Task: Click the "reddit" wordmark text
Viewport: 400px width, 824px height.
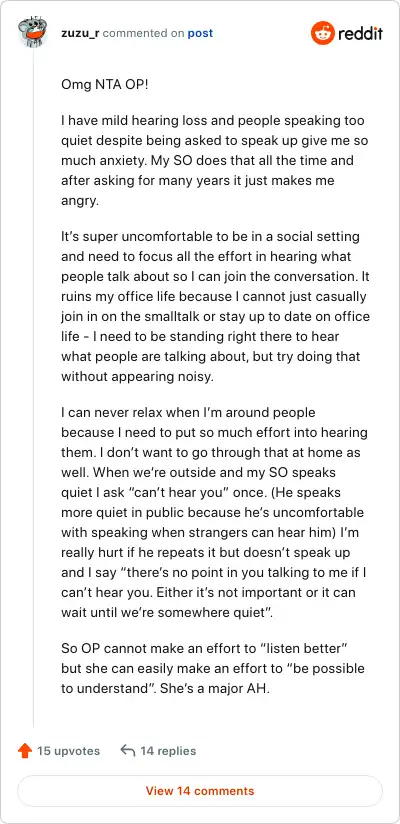Action: (360, 34)
